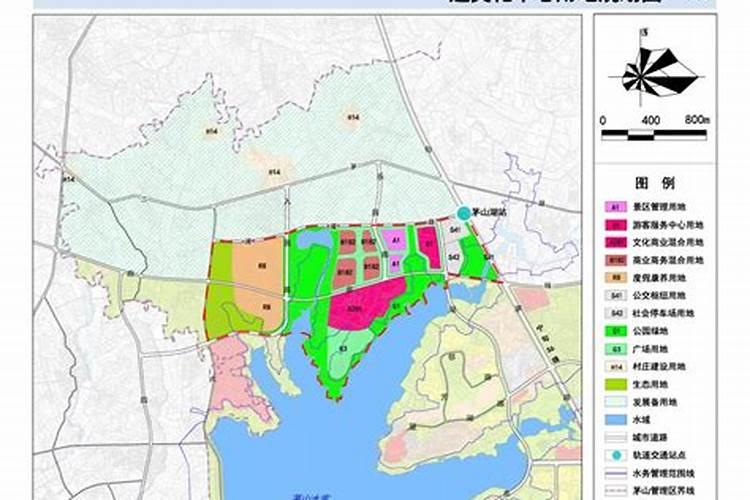Click the 村庄建设用地 legend text
Image resolution: width=750 pixels, height=500 pixels.
[x=659, y=367]
